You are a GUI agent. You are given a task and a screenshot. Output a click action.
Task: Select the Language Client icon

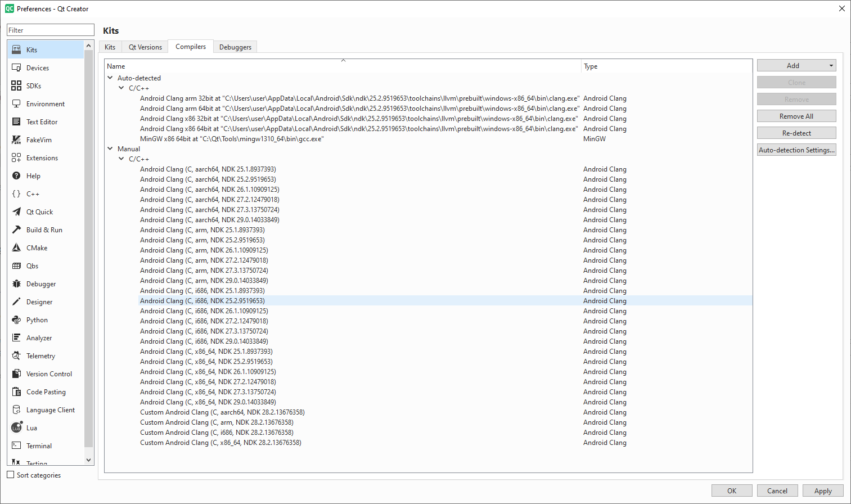[x=16, y=409]
